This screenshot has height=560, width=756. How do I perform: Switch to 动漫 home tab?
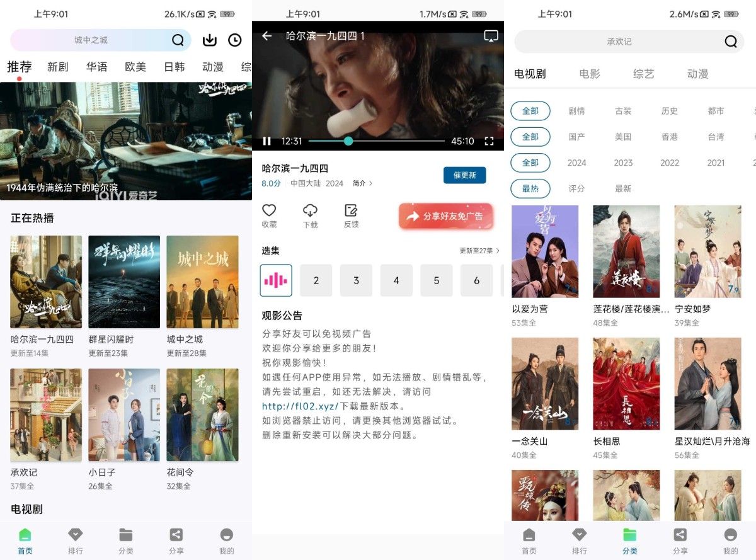(213, 67)
